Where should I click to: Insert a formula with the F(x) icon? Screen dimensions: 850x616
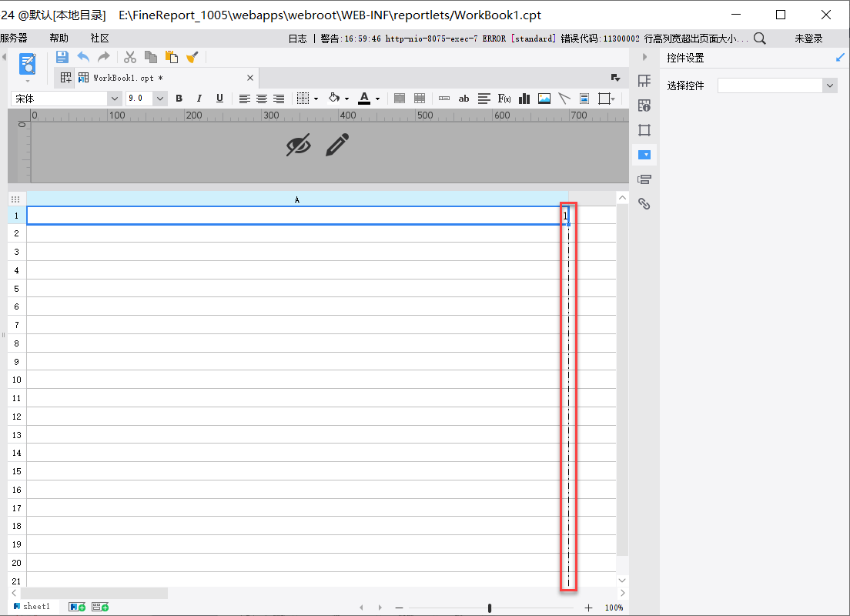[504, 99]
